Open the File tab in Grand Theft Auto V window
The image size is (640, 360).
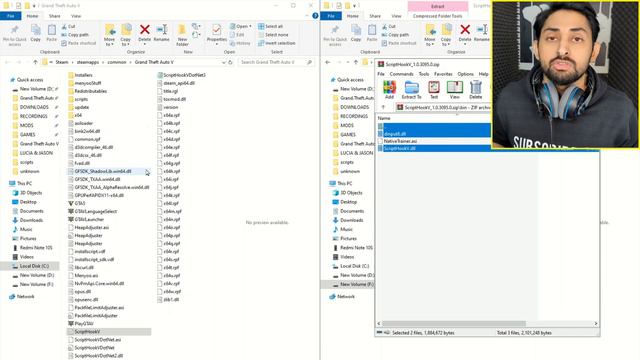tap(11, 16)
